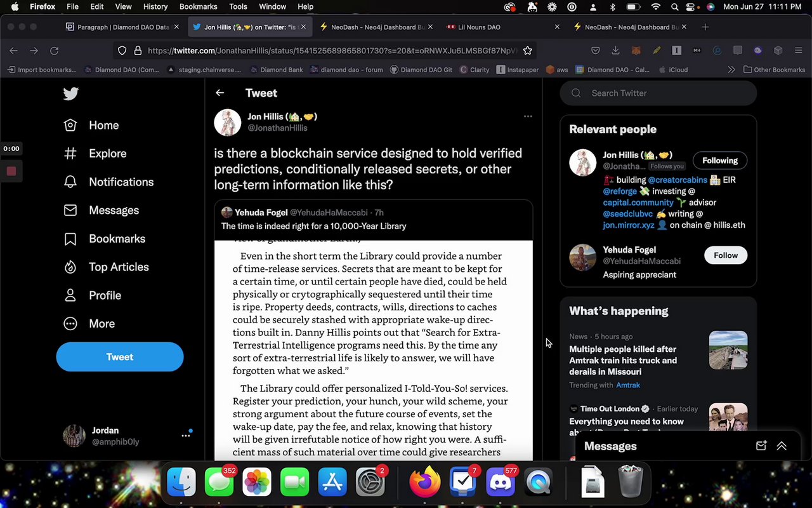Open account menu dots next to Jordan
Viewport: 812px width, 508px height.
click(186, 436)
